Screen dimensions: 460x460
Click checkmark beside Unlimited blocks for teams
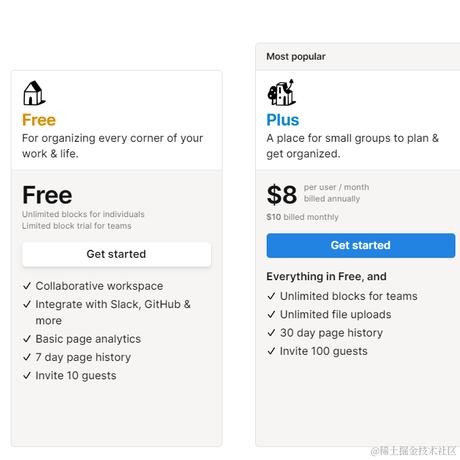pos(271,296)
